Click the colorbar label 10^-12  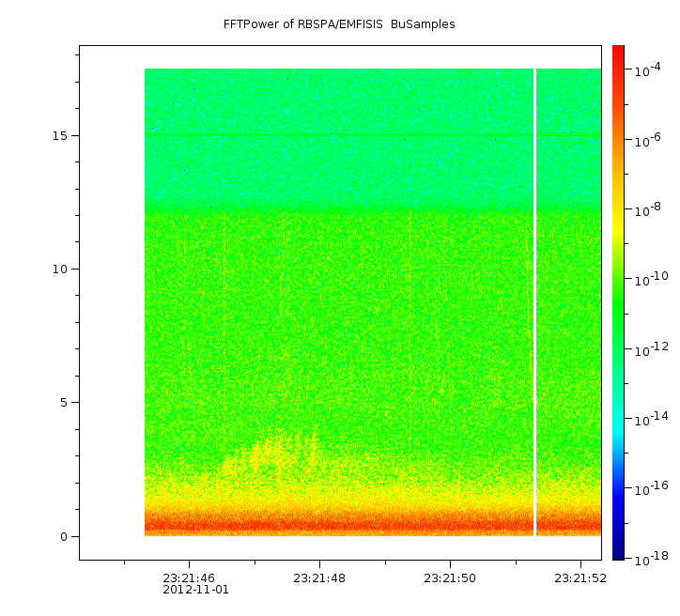pyautogui.click(x=652, y=349)
